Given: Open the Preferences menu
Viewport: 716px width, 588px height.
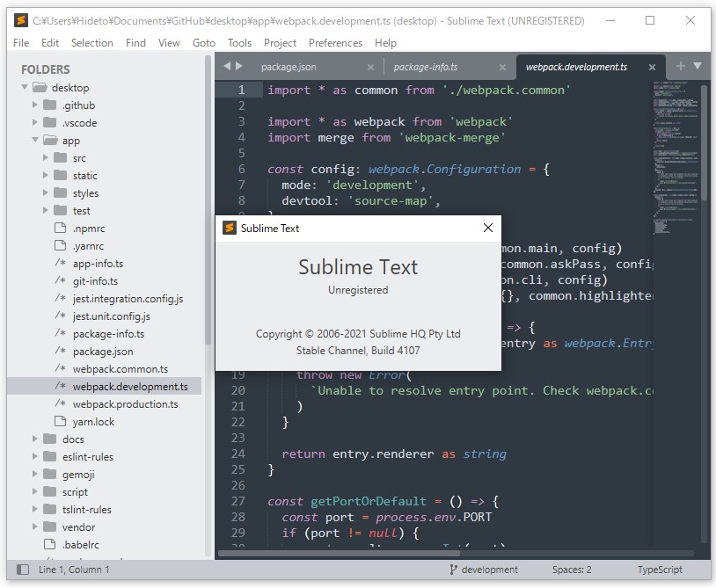Looking at the screenshot, I should click(x=333, y=42).
